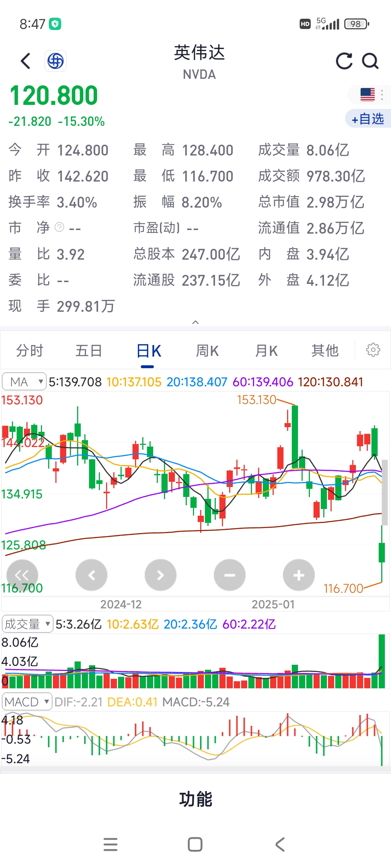Tap the 成交额 978.30亿 value

(336, 176)
